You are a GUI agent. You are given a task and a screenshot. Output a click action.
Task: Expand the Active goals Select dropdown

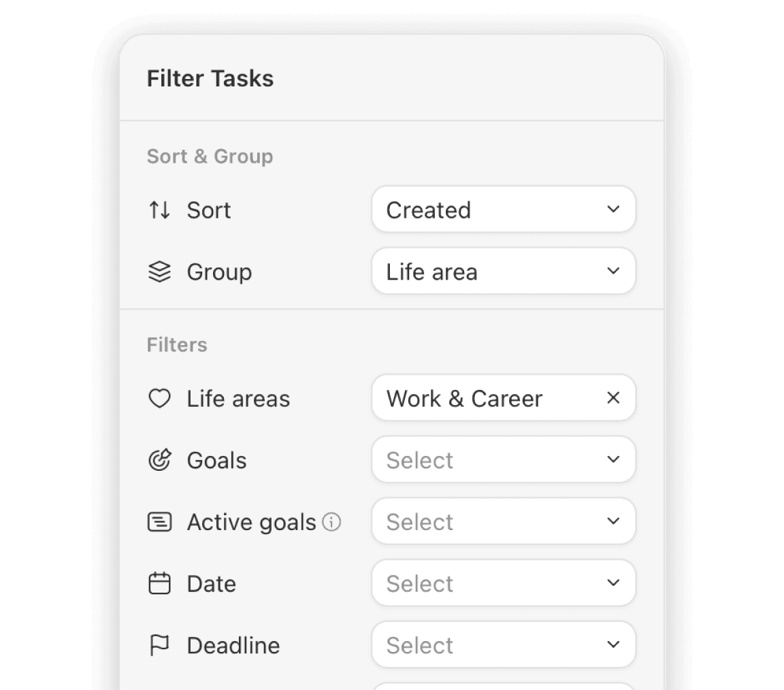click(x=504, y=523)
